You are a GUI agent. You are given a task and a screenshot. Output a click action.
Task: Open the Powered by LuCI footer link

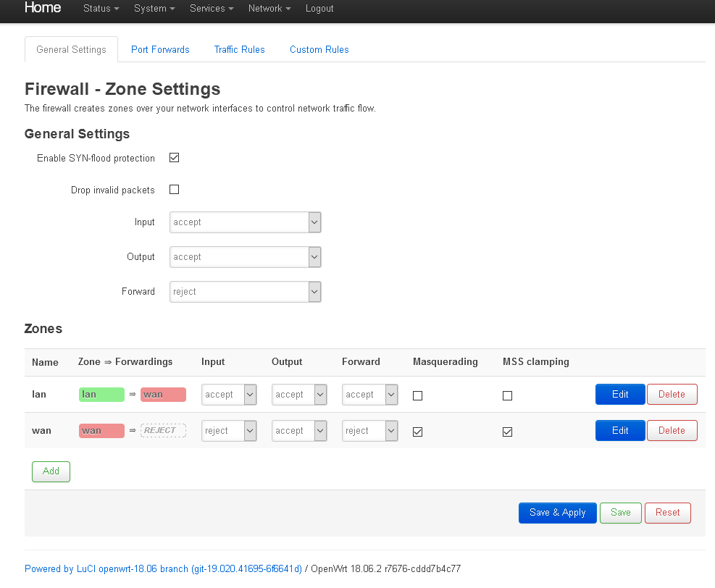click(x=163, y=569)
